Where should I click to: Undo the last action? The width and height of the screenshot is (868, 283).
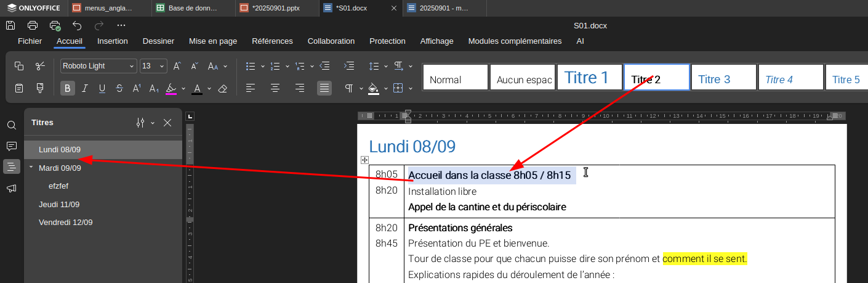(x=77, y=25)
